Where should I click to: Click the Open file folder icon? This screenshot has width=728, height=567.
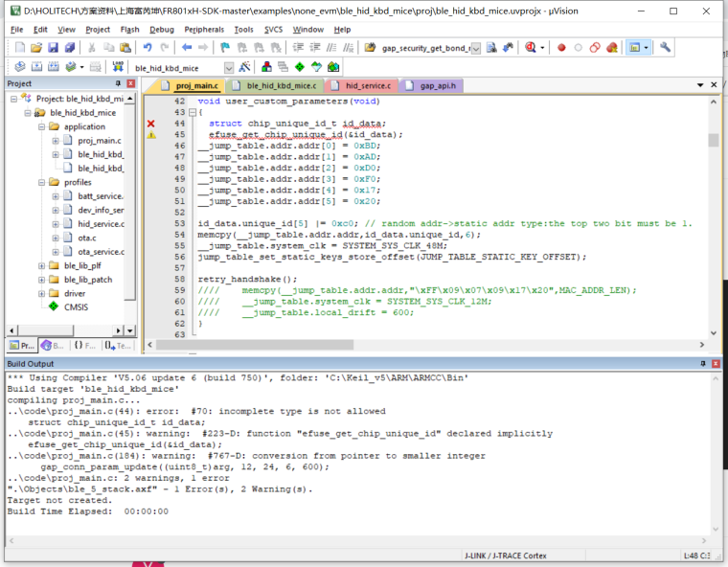point(36,47)
